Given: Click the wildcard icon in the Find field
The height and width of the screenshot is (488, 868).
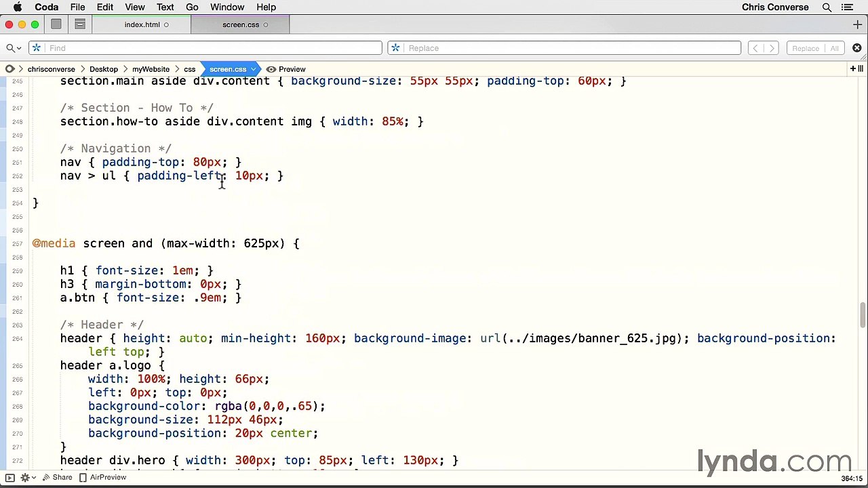Looking at the screenshot, I should pos(37,48).
